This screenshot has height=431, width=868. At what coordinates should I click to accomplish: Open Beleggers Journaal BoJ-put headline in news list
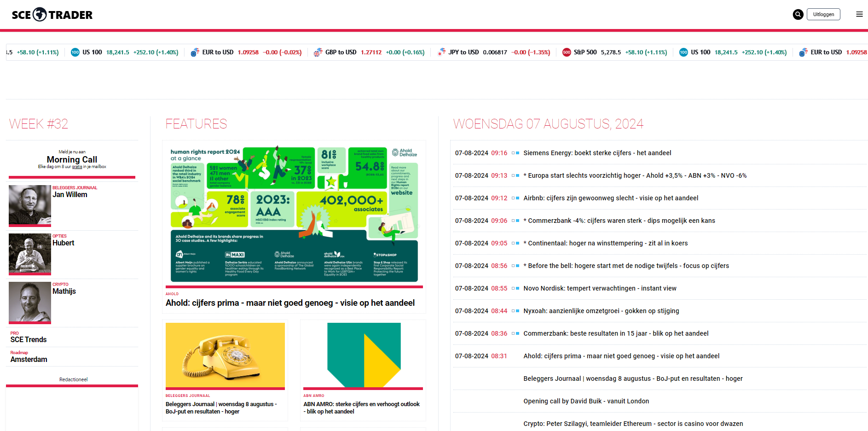[x=633, y=379]
